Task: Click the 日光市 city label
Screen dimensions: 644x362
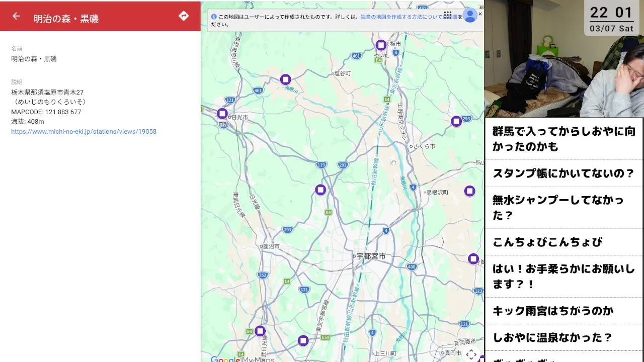Action: (239, 117)
